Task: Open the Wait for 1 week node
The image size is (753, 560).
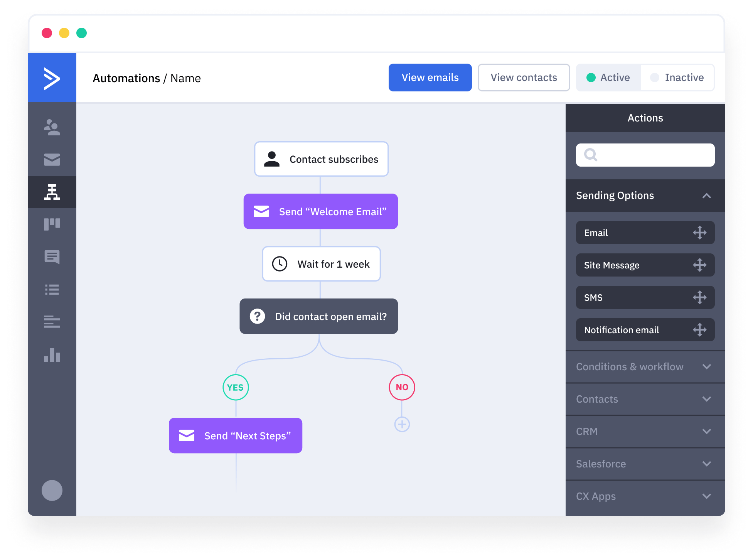Action: click(x=321, y=264)
